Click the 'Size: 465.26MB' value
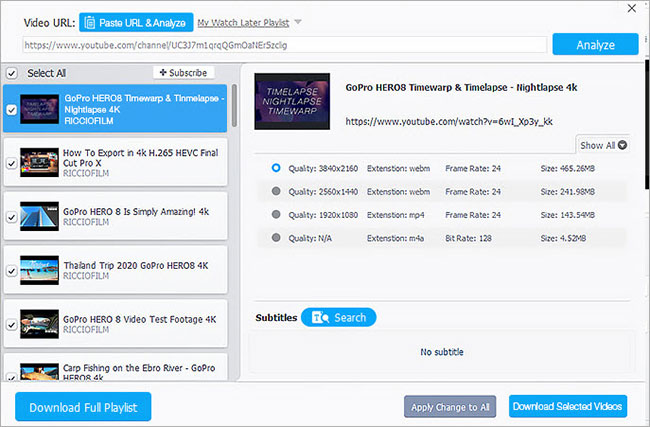This screenshot has height=427, width=650. pos(568,168)
